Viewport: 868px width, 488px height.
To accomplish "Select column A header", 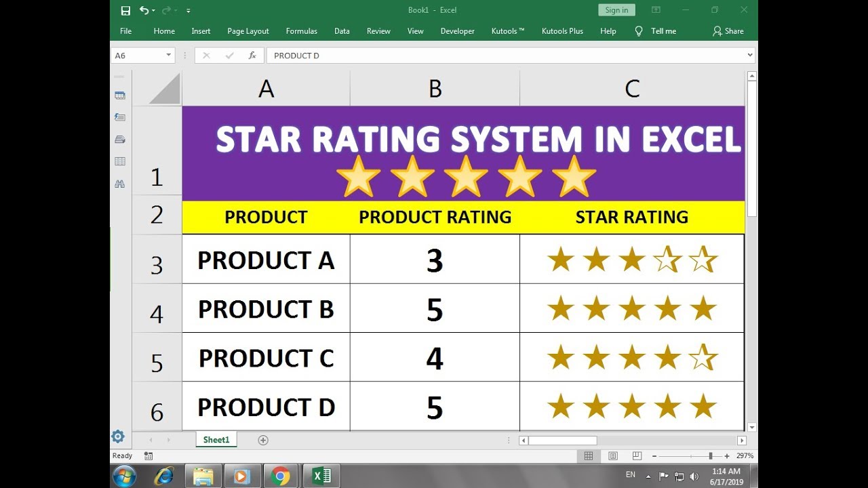I will 266,89.
